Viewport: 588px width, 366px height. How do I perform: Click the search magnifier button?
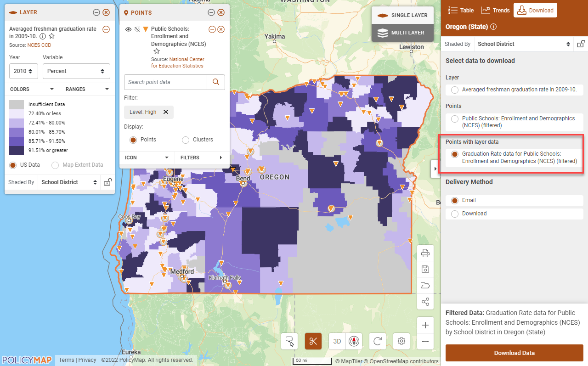(x=216, y=82)
